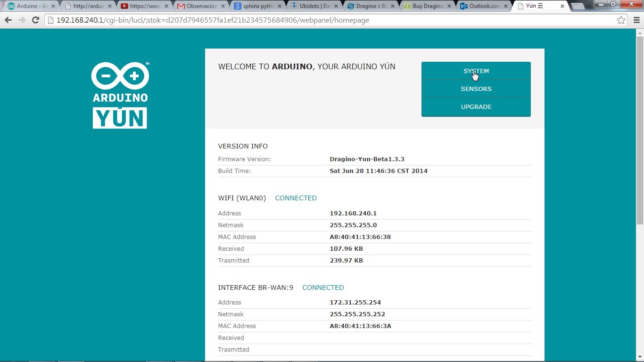
Task: Close the sphinx python tab
Action: pyautogui.click(x=279, y=7)
